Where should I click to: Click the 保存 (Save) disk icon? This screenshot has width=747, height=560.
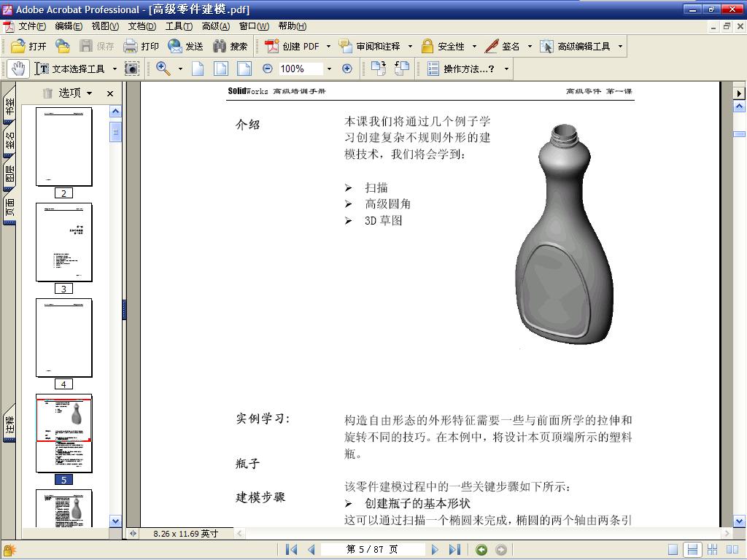[86, 46]
